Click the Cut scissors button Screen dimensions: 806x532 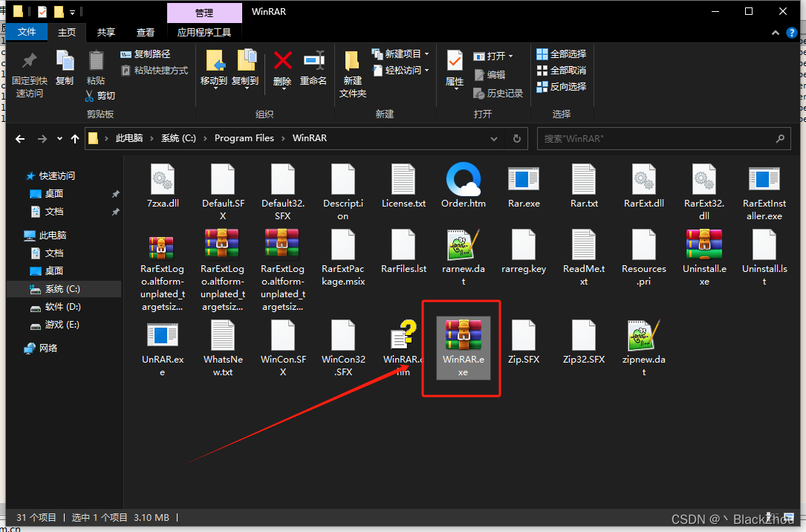coord(100,96)
